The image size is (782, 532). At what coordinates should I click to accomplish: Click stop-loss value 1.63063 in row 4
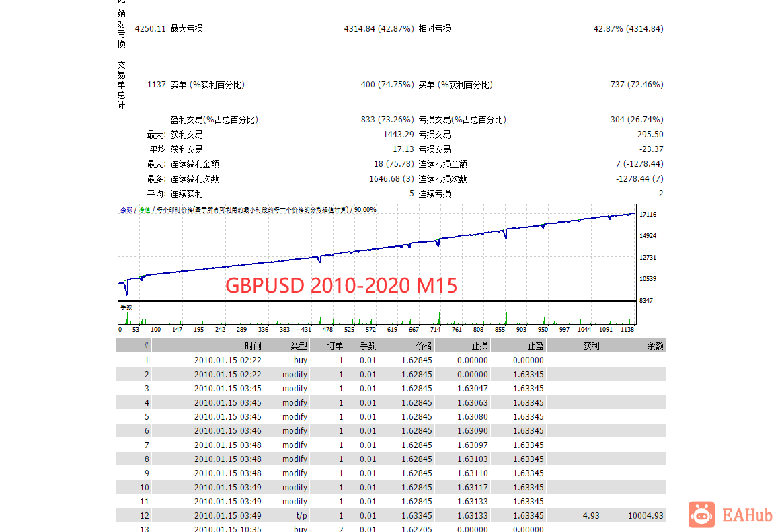point(472,402)
